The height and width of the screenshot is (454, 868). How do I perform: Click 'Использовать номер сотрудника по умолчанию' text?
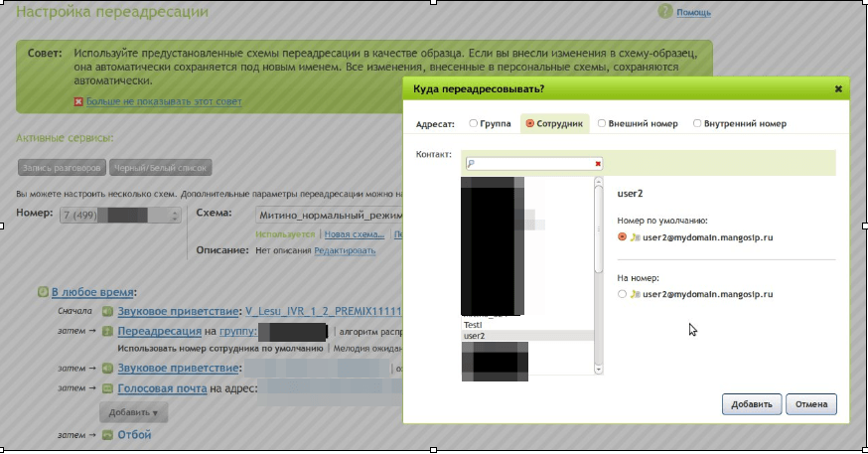click(220, 349)
